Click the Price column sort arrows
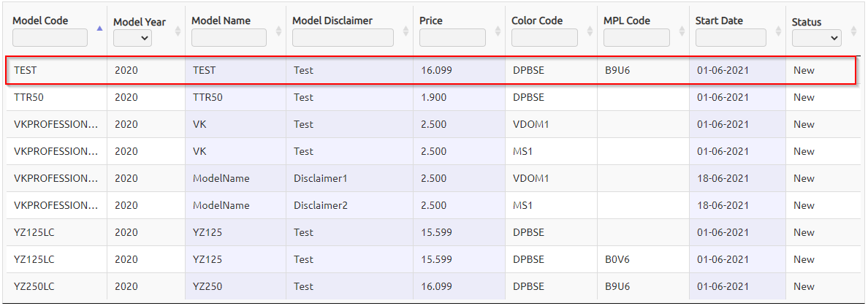 498,31
